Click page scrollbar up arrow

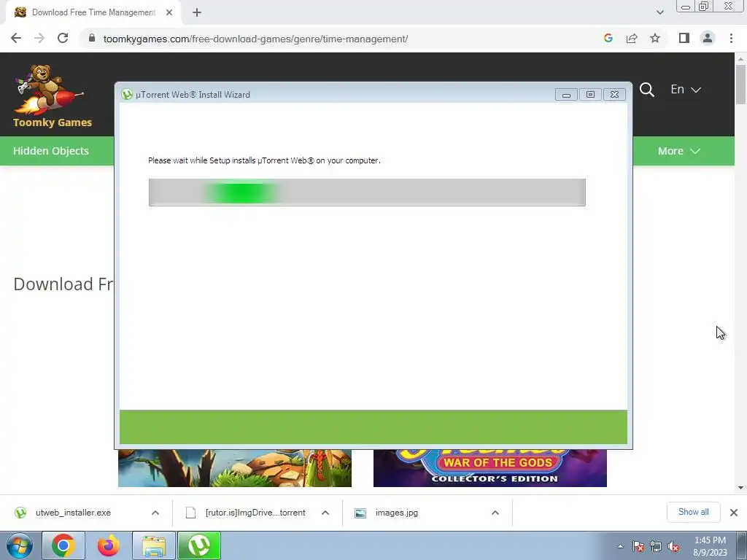coord(740,59)
